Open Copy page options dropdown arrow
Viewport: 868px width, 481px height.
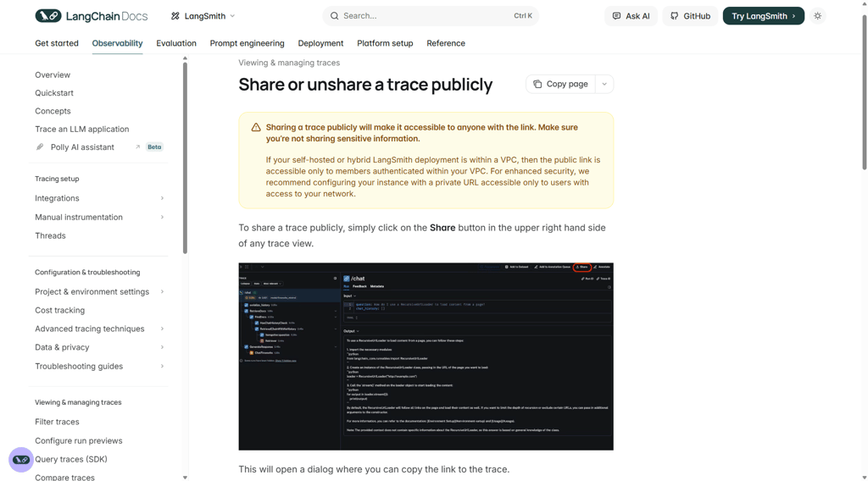[604, 84]
